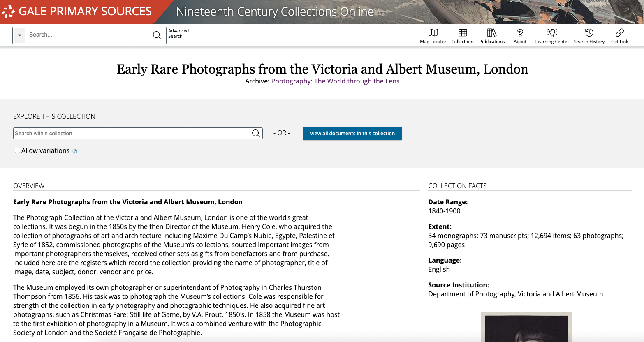
Task: Click the OVERVIEW section heading
Action: (x=29, y=186)
